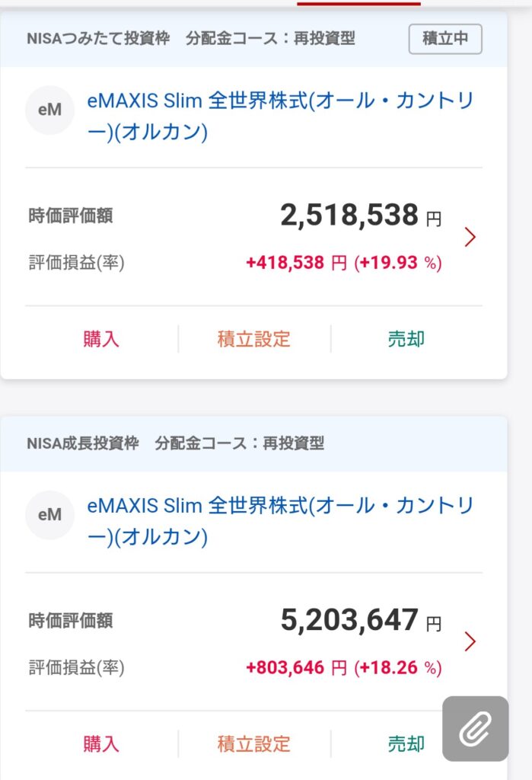Click the +418,538 円 (+19.93 %) profit figure

click(x=343, y=263)
